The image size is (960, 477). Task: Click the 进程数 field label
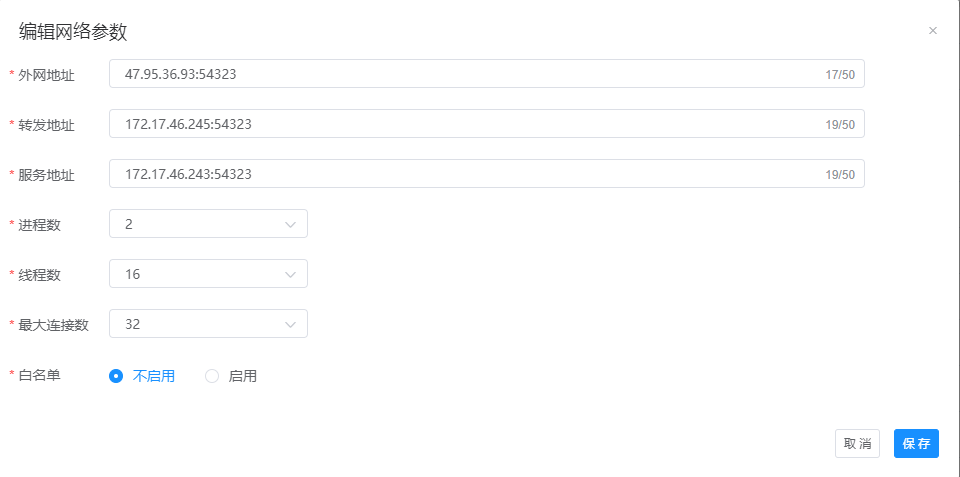tap(40, 224)
